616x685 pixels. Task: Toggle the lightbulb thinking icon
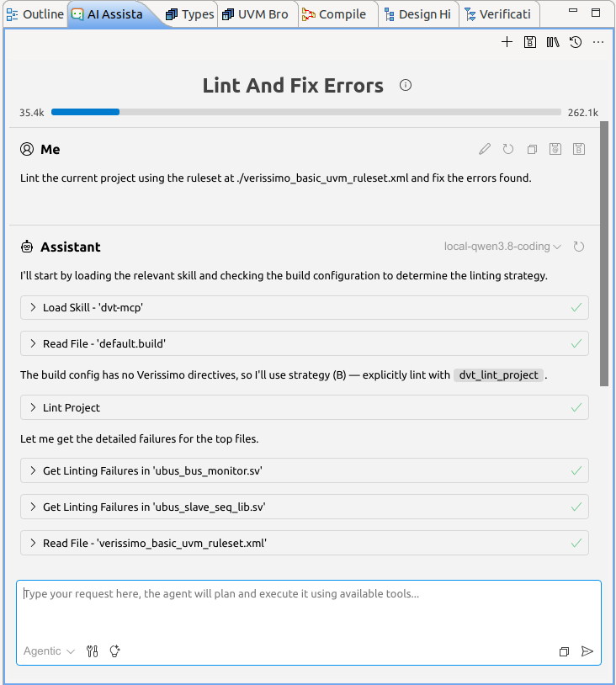click(115, 651)
